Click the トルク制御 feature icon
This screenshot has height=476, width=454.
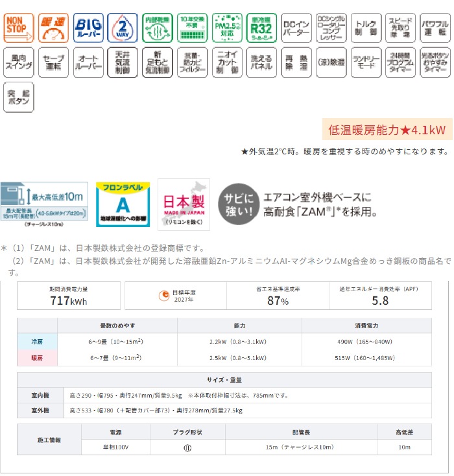point(366,28)
